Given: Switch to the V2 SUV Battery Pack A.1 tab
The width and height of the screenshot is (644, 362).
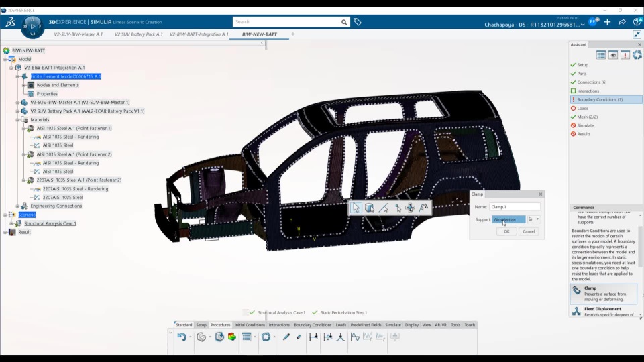Looking at the screenshot, I should [138, 34].
